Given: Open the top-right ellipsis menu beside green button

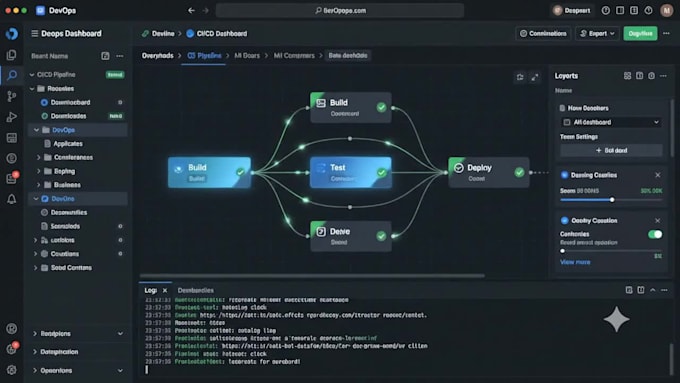Looking at the screenshot, I should 666,33.
